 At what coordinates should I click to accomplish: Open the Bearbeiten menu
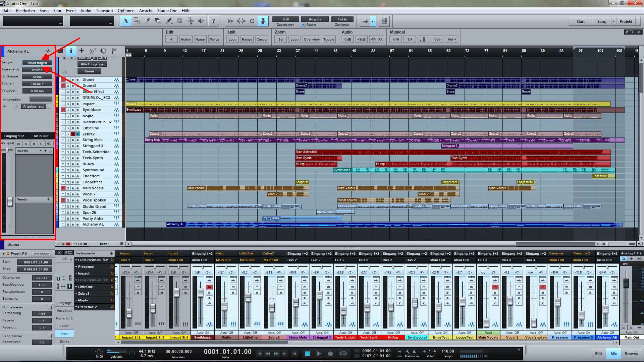[x=25, y=11]
